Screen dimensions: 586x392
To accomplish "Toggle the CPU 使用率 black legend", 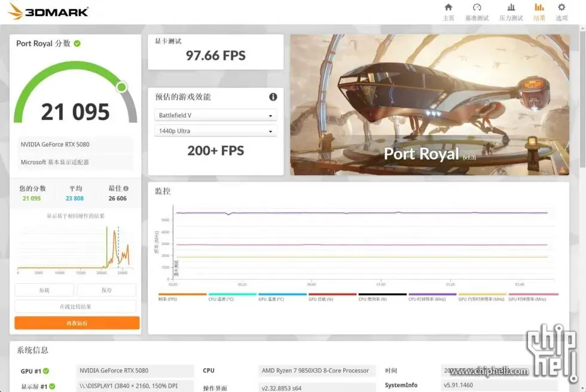I will [x=382, y=297].
